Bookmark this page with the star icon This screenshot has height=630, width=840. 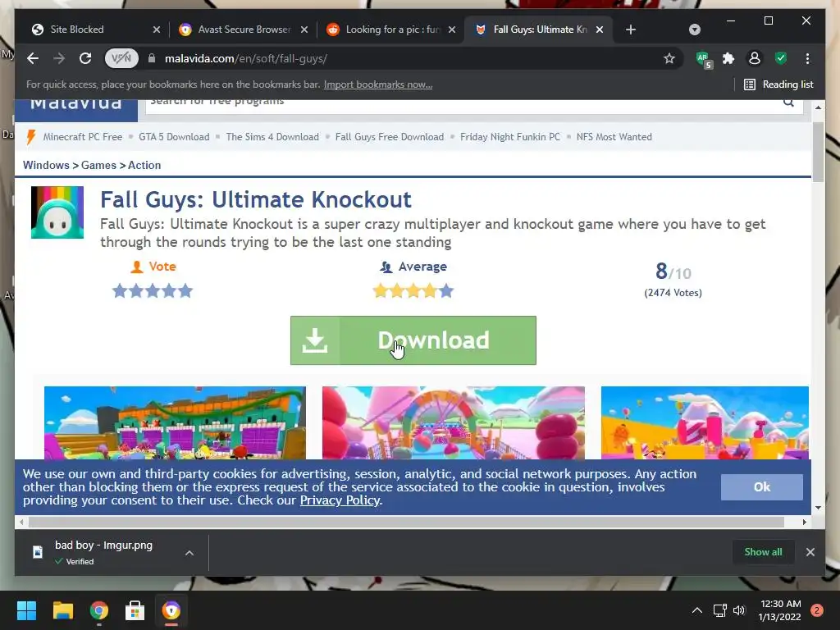pyautogui.click(x=669, y=58)
